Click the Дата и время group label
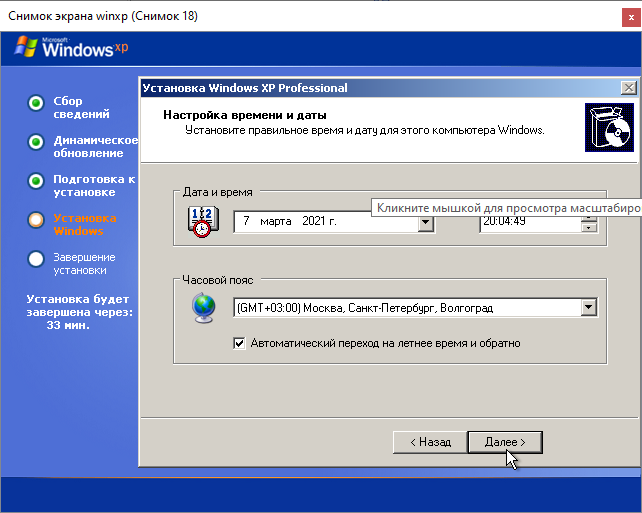This screenshot has height=513, width=642. [x=217, y=192]
